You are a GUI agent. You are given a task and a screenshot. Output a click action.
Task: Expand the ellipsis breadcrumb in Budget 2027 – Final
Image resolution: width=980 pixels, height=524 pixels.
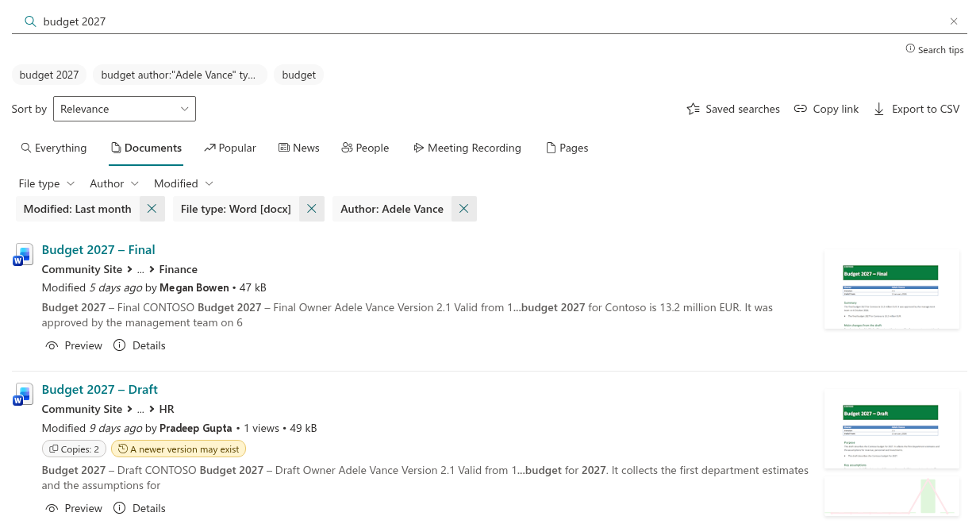pyautogui.click(x=140, y=269)
